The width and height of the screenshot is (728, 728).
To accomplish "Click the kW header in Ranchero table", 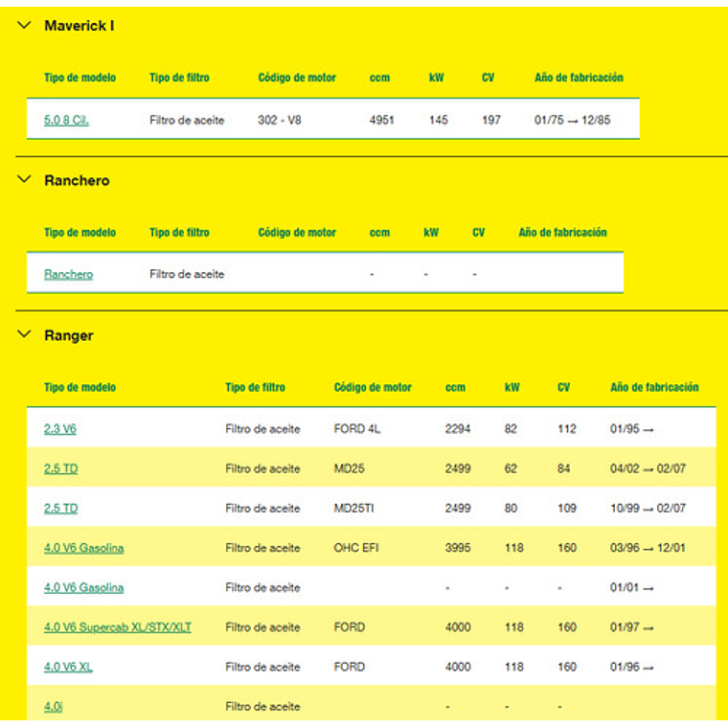I will coord(431,233).
